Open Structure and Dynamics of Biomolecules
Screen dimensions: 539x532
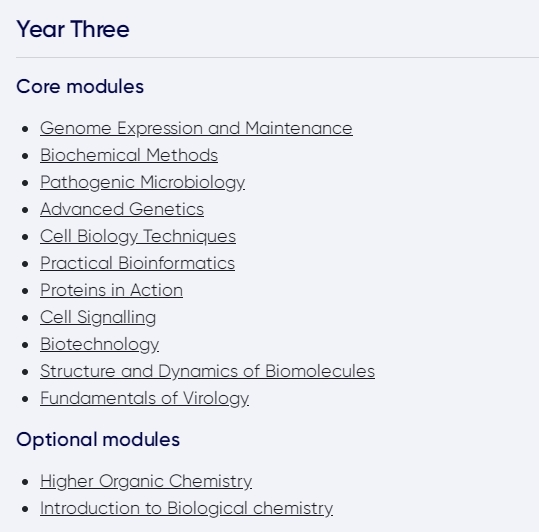coord(207,371)
